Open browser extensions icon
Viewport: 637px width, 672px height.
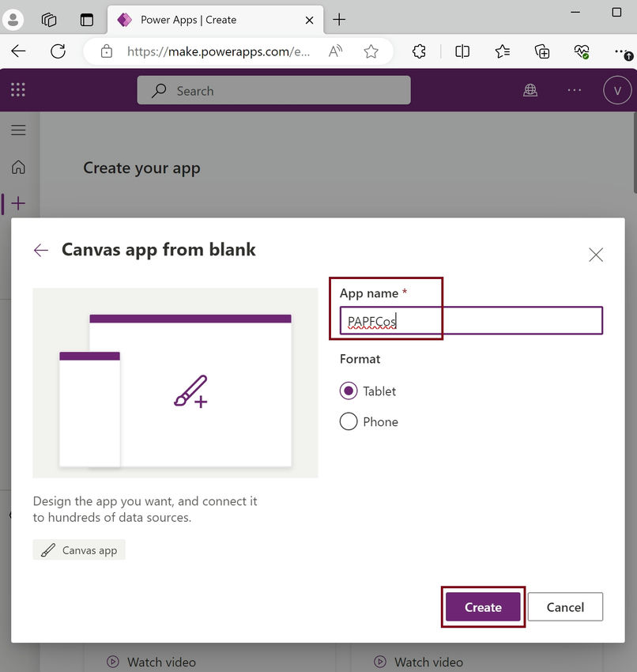click(x=419, y=51)
